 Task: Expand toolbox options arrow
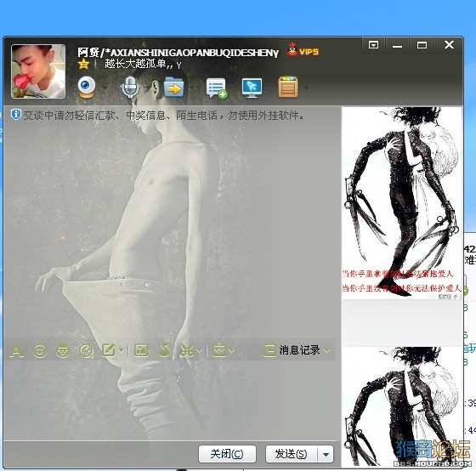point(231,351)
